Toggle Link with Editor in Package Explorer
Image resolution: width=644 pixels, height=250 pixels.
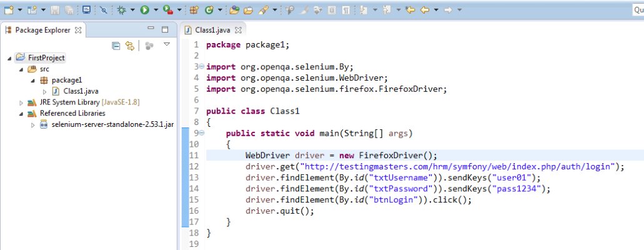(x=130, y=45)
